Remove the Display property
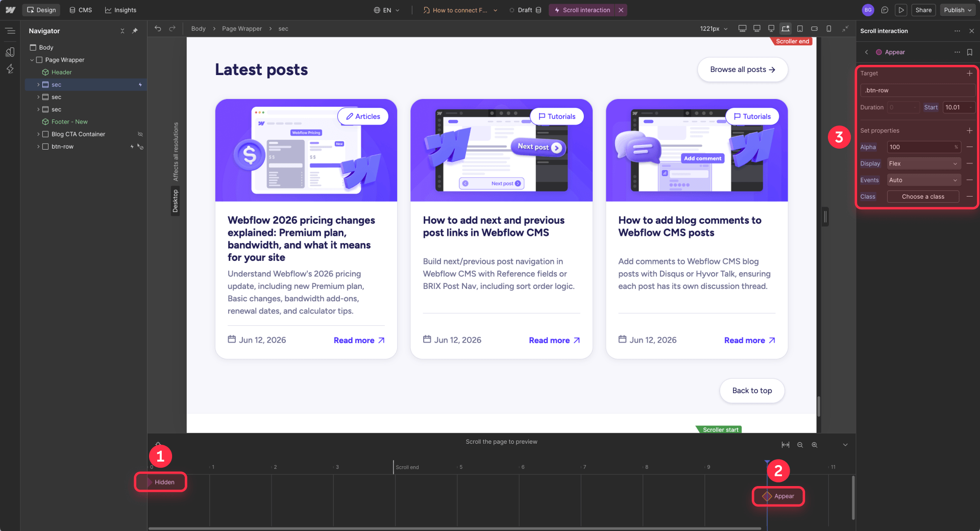 969,163
